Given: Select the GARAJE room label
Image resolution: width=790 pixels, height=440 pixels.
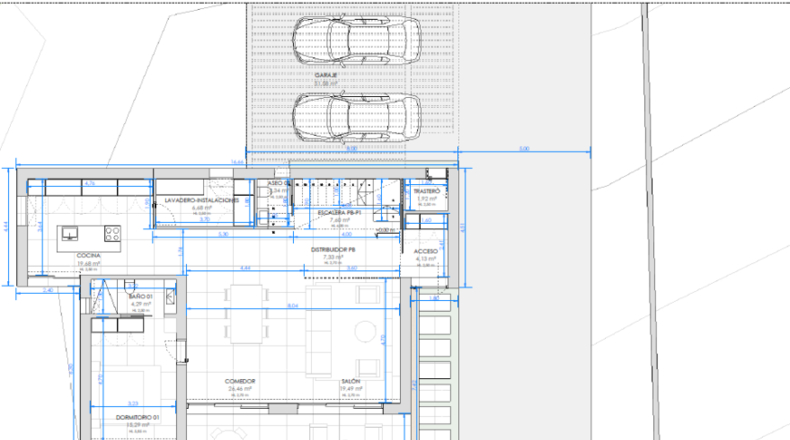Looking at the screenshot, I should [x=325, y=75].
